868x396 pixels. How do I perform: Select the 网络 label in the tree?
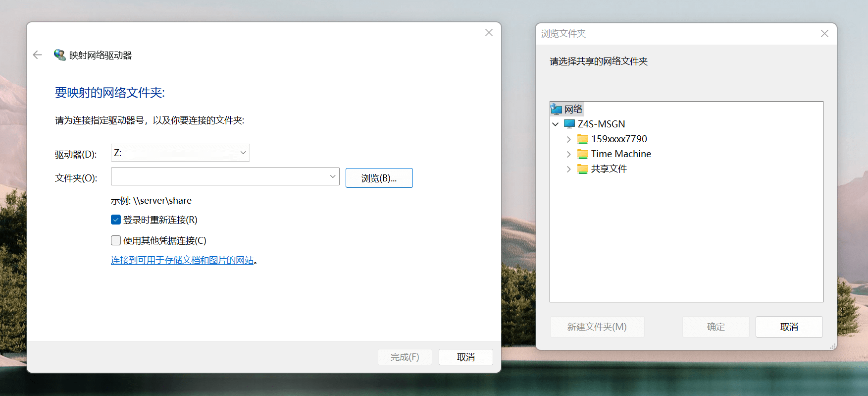point(573,109)
